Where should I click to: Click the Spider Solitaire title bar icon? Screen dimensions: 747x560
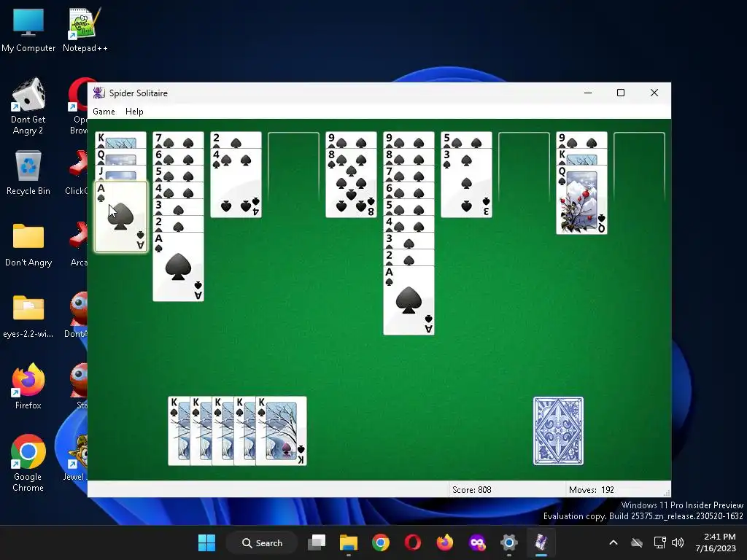(98, 93)
